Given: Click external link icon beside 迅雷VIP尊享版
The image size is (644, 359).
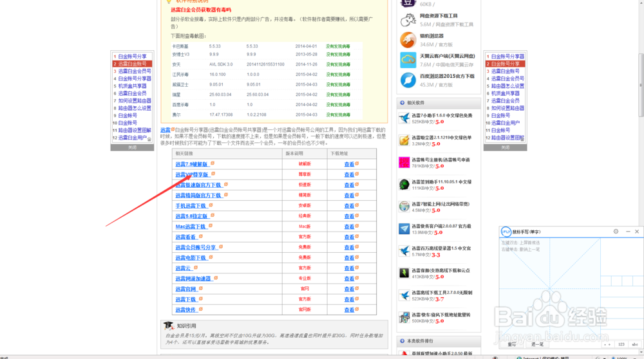Looking at the screenshot, I should [x=213, y=174].
